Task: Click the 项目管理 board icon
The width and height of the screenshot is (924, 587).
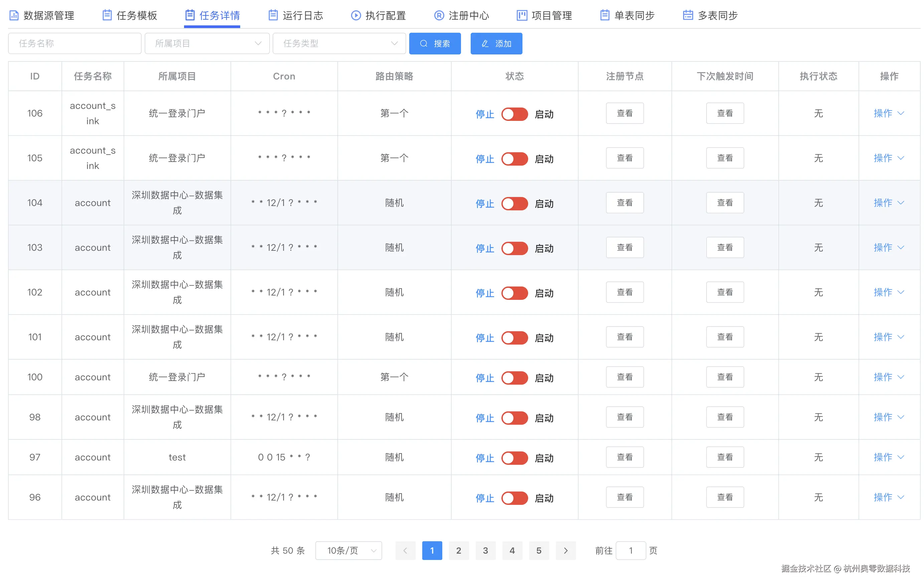Action: tap(521, 15)
